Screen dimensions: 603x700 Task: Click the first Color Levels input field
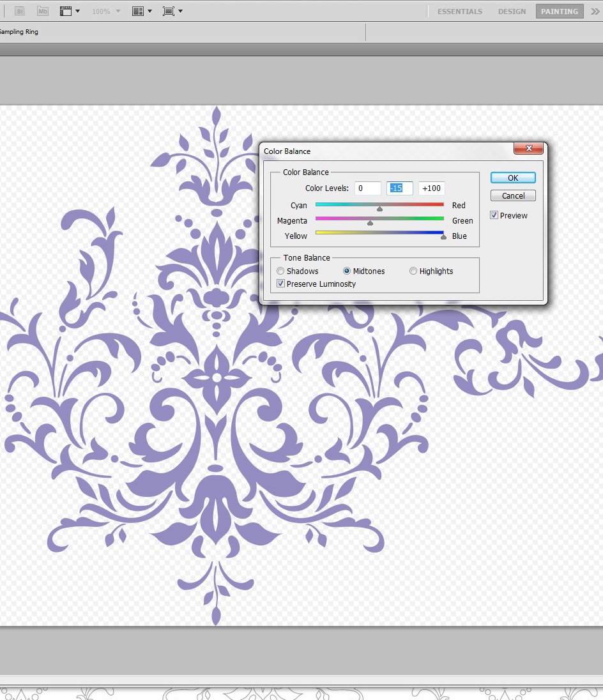pyautogui.click(x=368, y=188)
